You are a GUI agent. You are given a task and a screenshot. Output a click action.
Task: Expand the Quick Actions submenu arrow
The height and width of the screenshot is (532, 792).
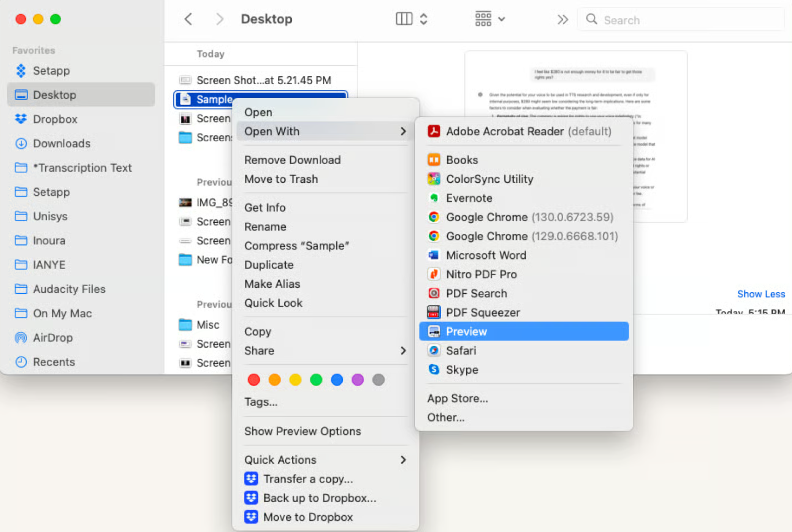pos(403,460)
